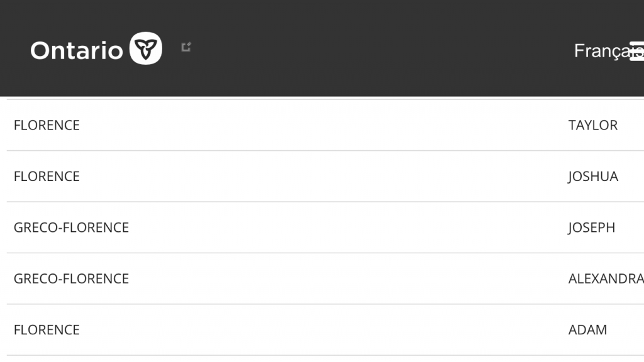Click FLORENCE surname in the JOSHUA row
The width and height of the screenshot is (644, 362).
(47, 177)
